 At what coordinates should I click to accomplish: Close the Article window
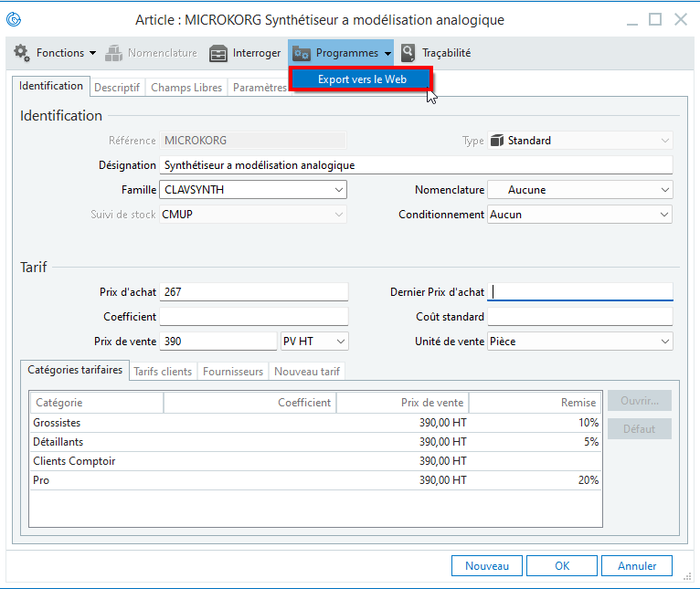pyautogui.click(x=681, y=19)
